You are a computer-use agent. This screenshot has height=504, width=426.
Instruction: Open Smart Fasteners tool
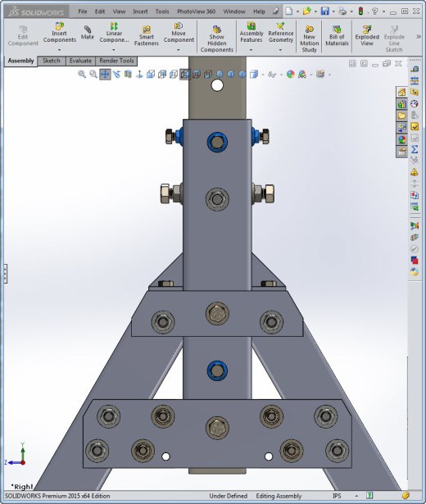tap(146, 35)
